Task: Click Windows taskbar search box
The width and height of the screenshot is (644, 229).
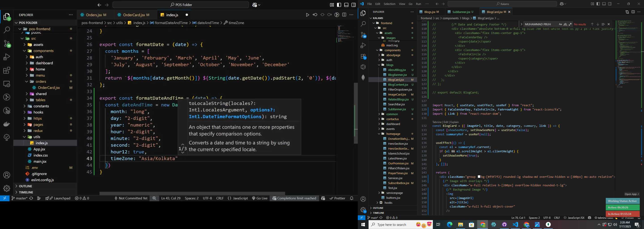Action: 401,225
